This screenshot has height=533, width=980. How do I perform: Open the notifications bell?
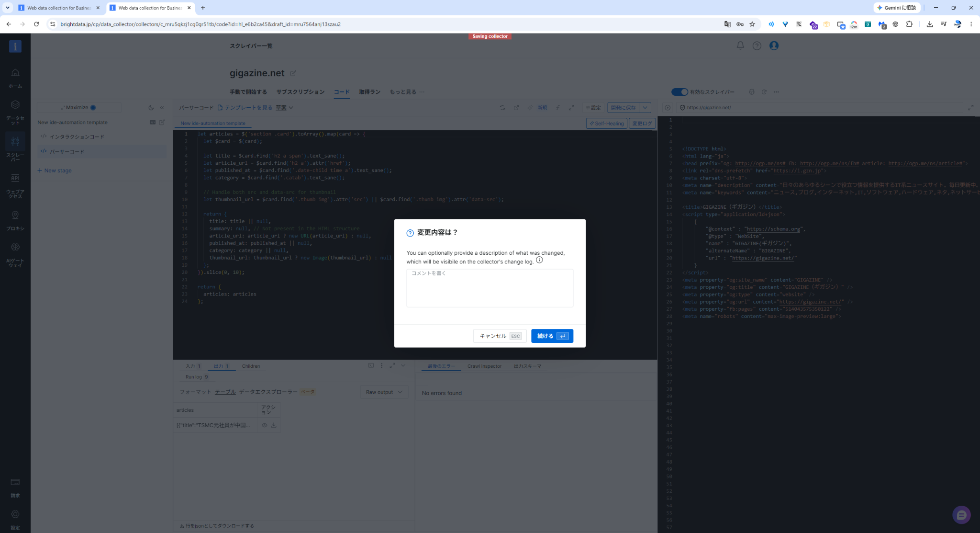tap(740, 45)
